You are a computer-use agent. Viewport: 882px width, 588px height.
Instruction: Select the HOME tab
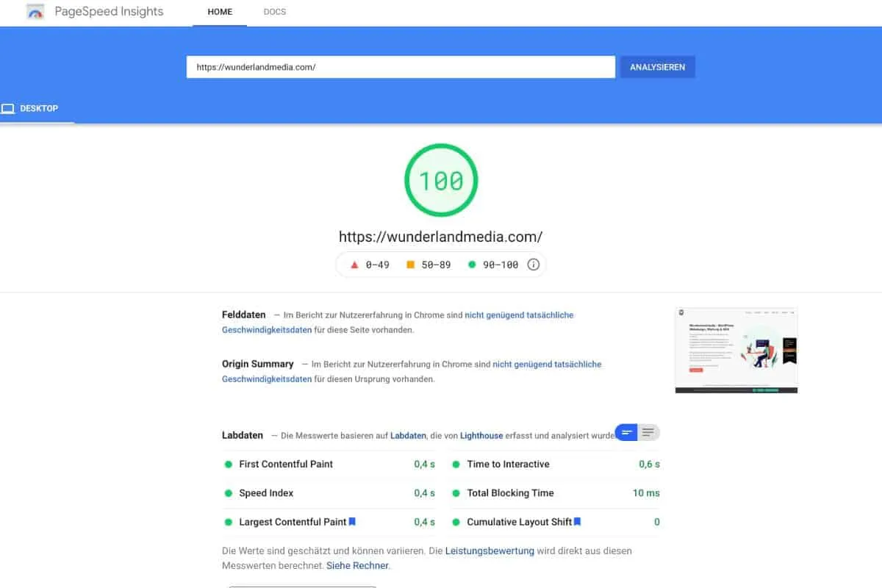[219, 12]
